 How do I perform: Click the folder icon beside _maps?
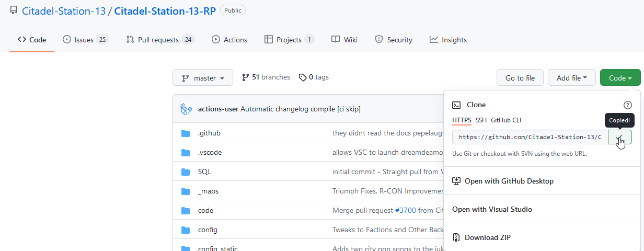click(x=185, y=191)
